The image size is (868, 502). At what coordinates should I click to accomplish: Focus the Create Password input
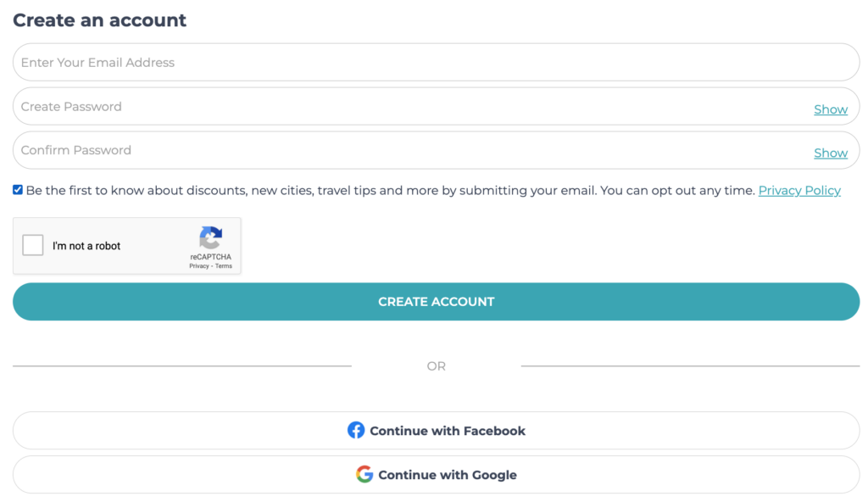(x=407, y=107)
